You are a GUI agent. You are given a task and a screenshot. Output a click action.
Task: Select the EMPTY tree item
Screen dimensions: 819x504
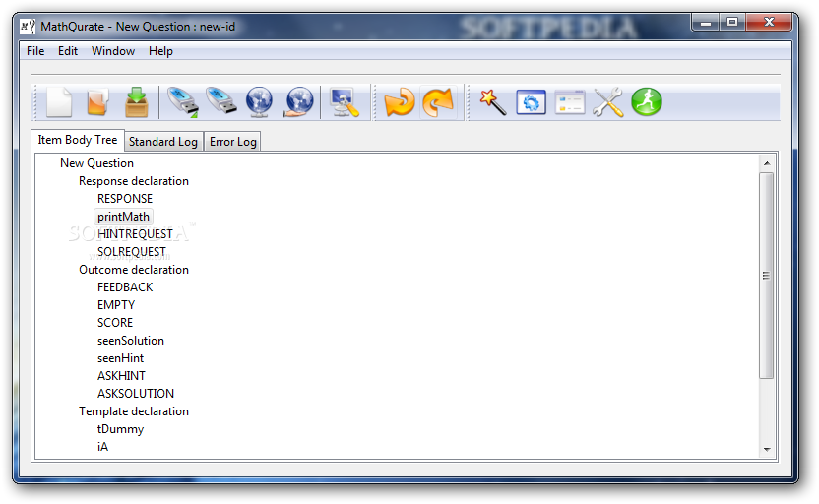click(116, 305)
